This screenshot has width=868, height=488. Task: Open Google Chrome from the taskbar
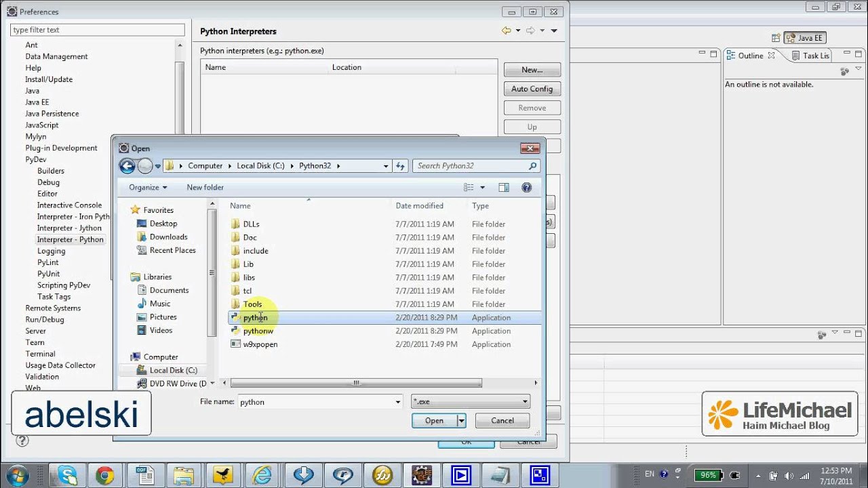[x=104, y=475]
